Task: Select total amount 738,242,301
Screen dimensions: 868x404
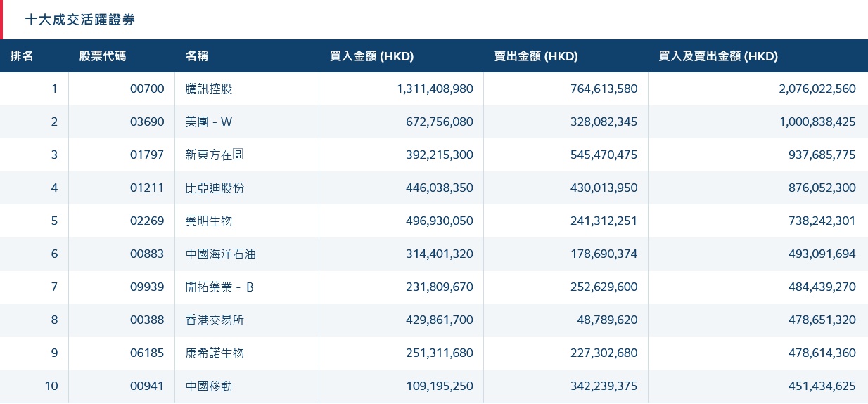Action: pyautogui.click(x=822, y=221)
